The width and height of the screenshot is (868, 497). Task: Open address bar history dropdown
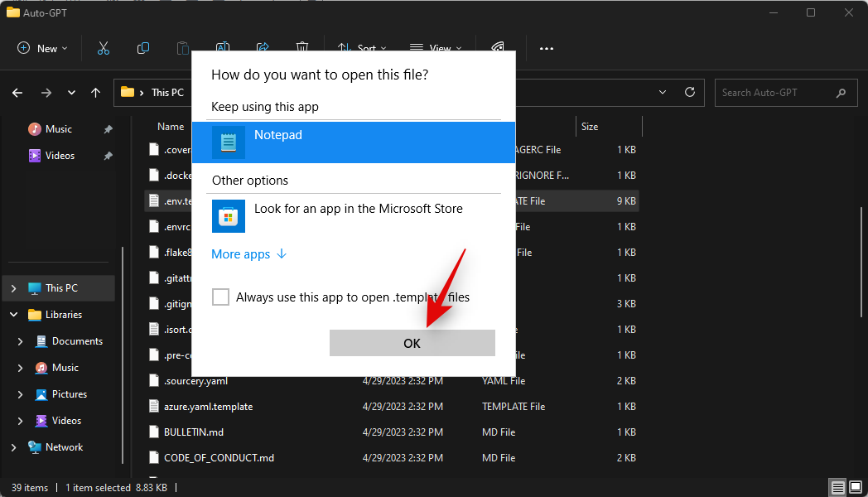663,92
